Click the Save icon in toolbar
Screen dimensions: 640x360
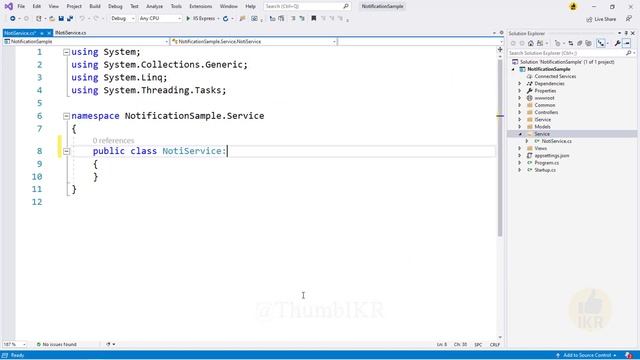tap(61, 18)
